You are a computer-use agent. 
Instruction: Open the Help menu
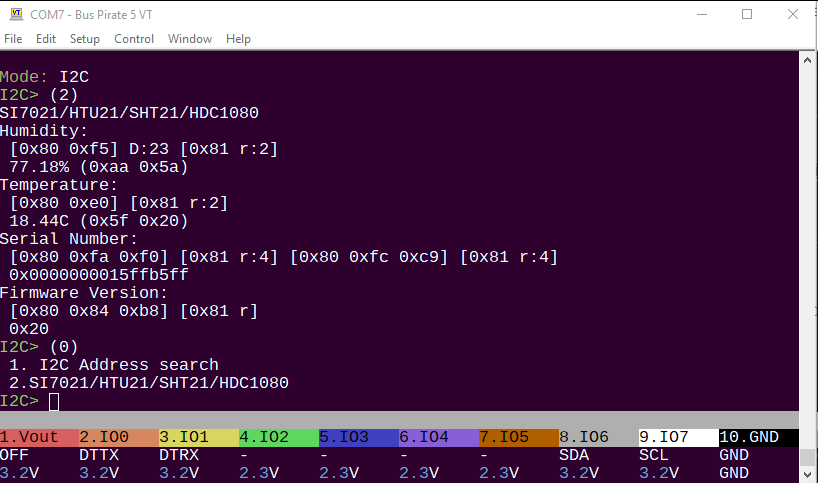click(238, 39)
